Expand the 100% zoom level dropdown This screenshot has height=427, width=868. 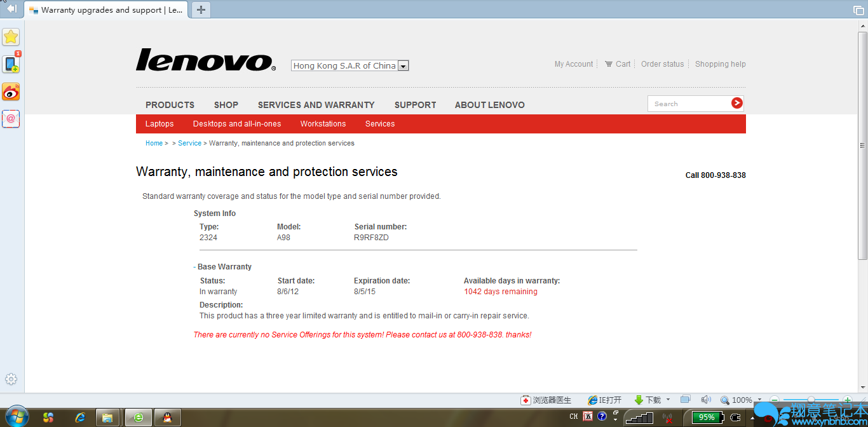pyautogui.click(x=759, y=400)
